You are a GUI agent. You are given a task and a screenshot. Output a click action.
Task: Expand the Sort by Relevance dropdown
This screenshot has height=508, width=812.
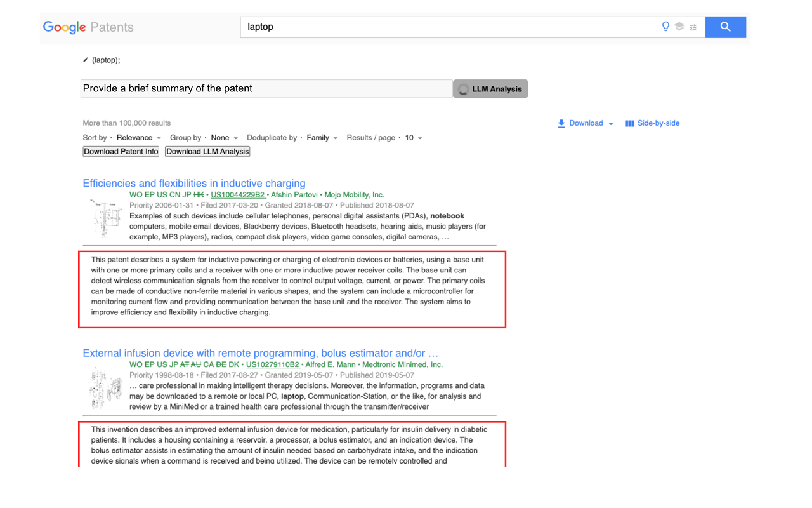tap(138, 138)
